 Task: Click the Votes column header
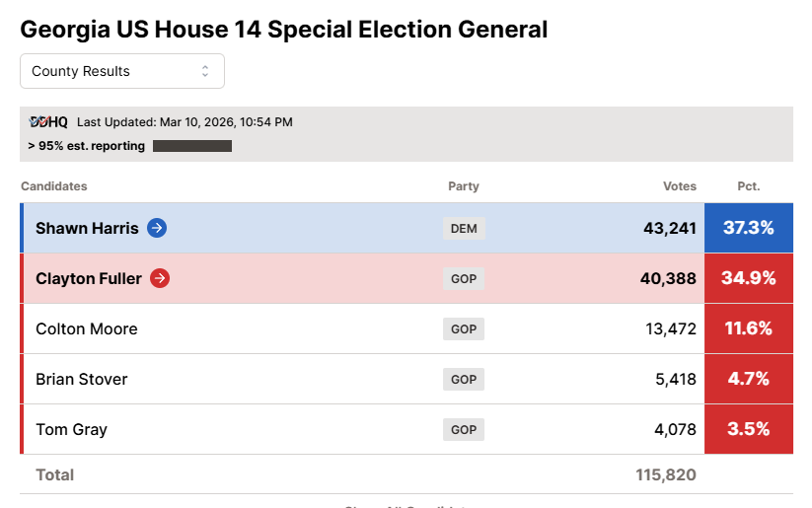[680, 186]
